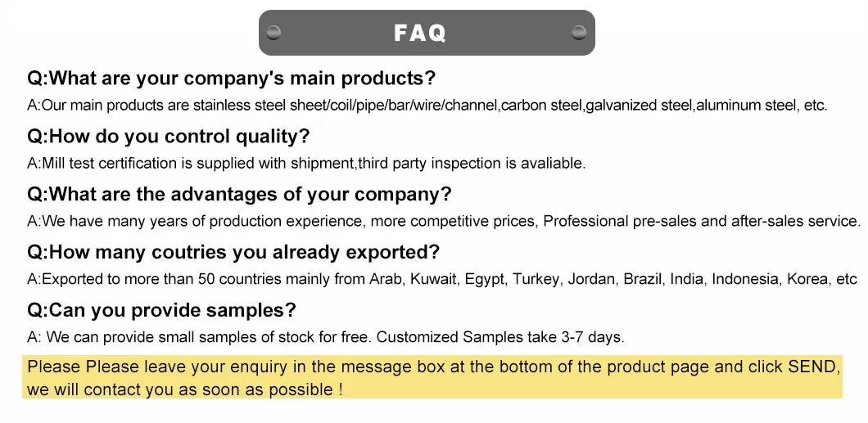
Task: Click the right rivet on the FAQ banner
Action: [579, 33]
